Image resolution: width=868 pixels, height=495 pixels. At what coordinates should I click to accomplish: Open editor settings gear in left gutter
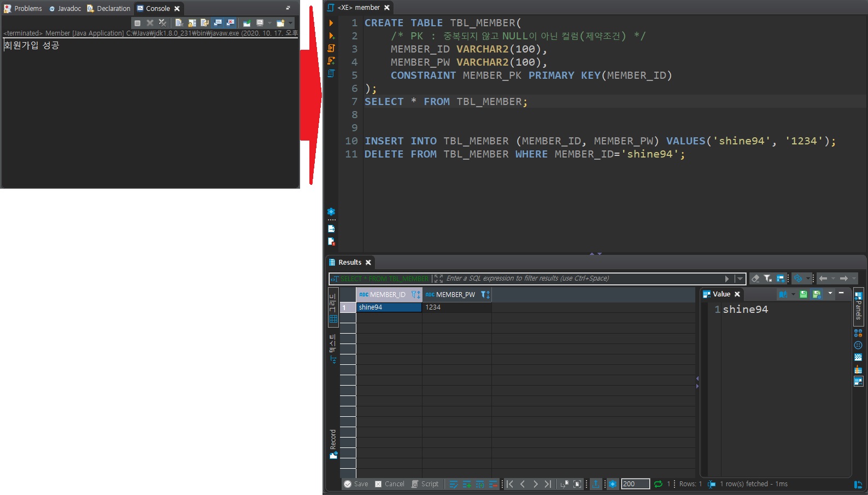[x=331, y=212]
